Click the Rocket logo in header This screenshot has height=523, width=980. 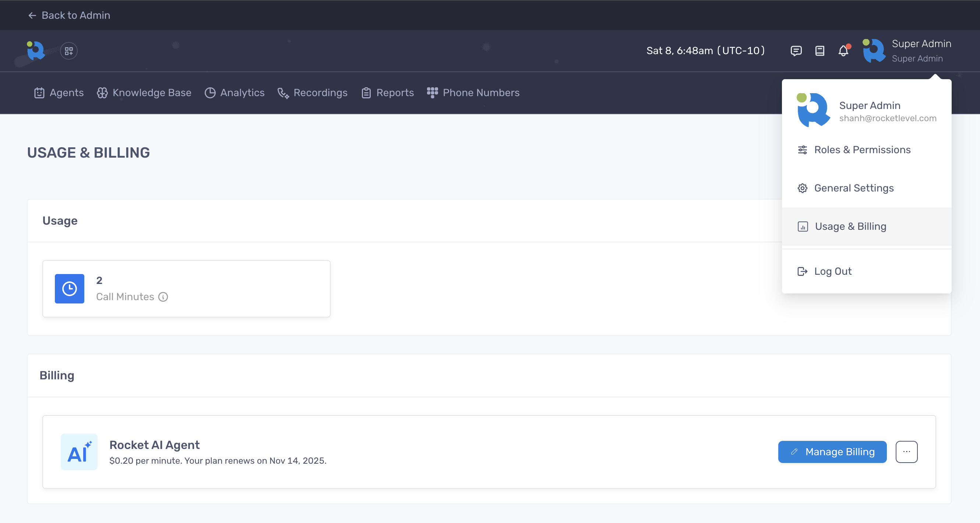(36, 50)
